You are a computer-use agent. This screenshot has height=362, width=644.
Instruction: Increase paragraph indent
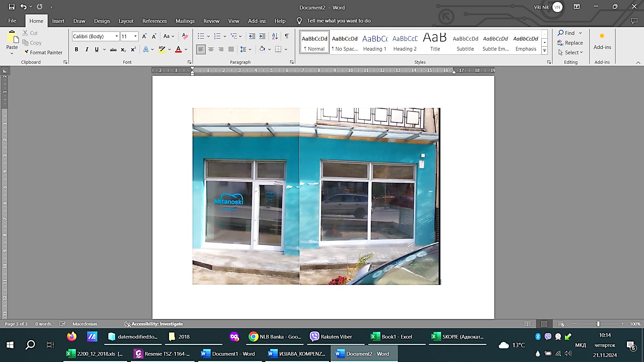click(262, 36)
